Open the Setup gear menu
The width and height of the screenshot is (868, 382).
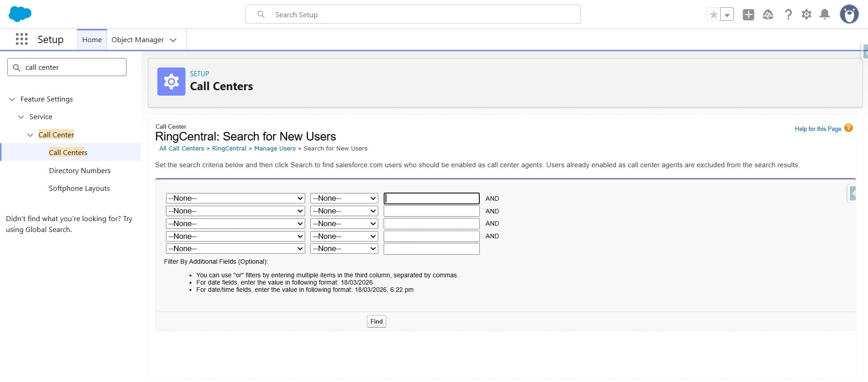pyautogui.click(x=806, y=15)
